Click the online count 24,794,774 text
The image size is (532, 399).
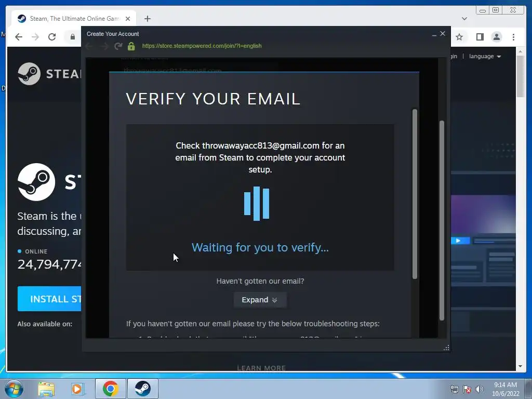click(49, 264)
